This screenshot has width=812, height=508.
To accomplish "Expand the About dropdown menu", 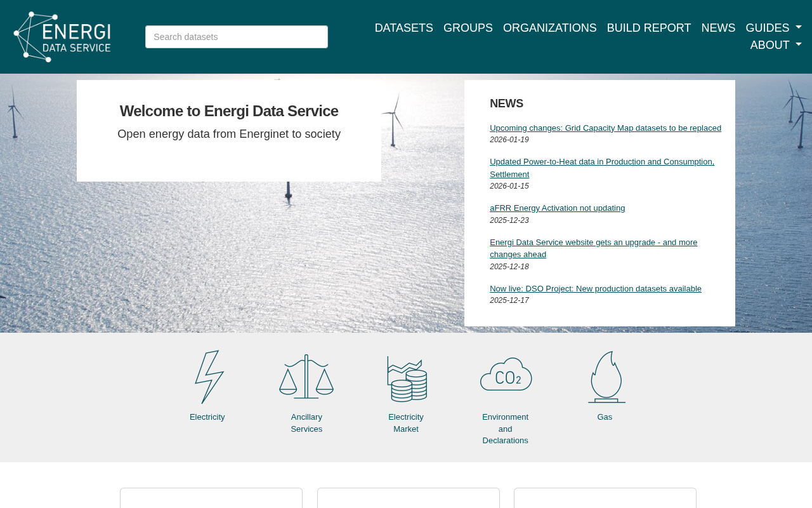I will (x=775, y=45).
